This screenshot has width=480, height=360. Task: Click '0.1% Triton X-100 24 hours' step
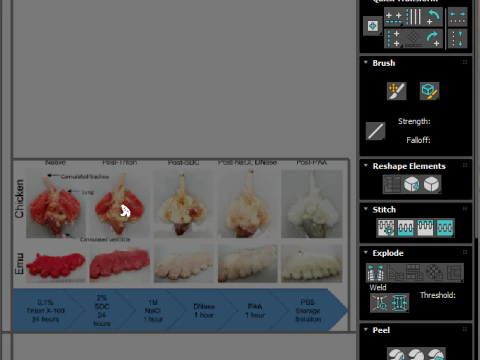[x=46, y=311]
